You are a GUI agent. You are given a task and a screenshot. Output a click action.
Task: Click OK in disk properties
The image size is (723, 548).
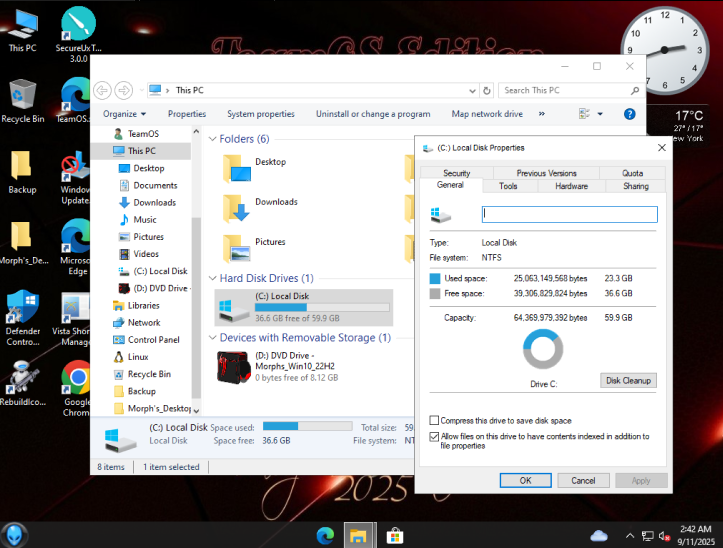pos(526,481)
